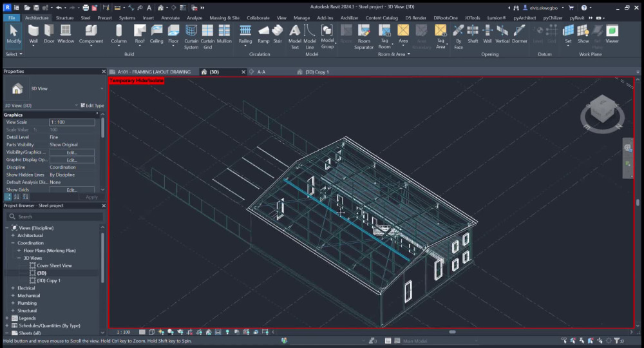Screen dimensions: 644x348
Task: Select the Wall tool in ribbon
Action: click(33, 34)
